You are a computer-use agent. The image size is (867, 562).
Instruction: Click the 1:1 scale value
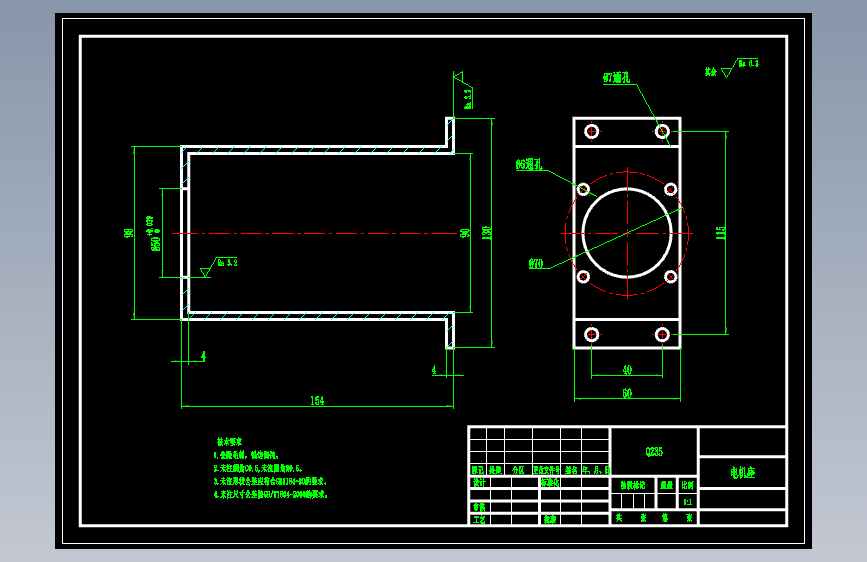tap(687, 502)
